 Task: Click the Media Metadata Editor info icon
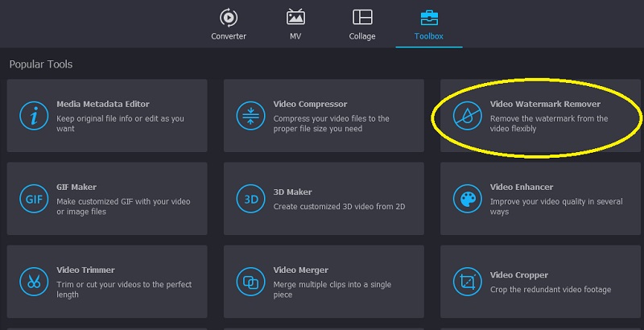coord(34,116)
